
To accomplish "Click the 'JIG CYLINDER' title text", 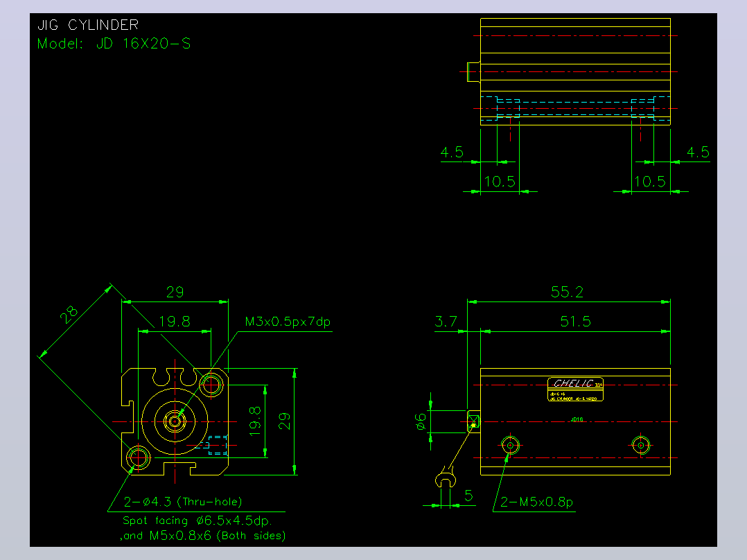I will [x=88, y=25].
